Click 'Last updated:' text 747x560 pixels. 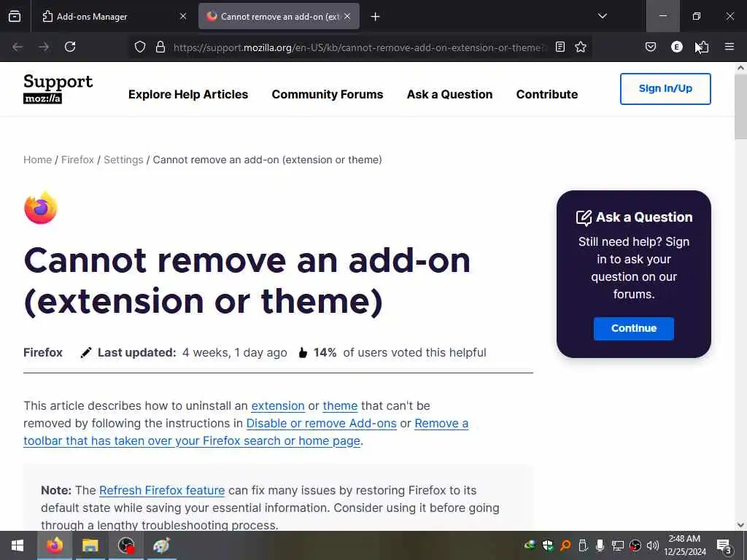pyautogui.click(x=136, y=353)
